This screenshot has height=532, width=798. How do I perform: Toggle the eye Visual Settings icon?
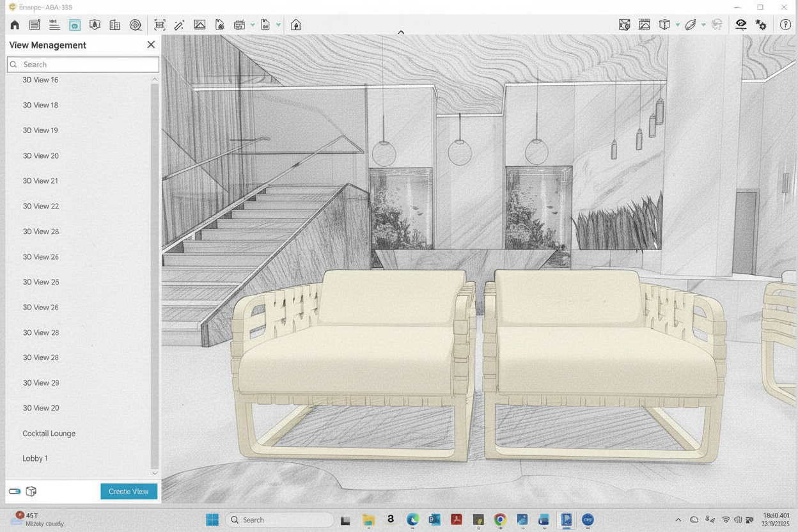pos(740,25)
